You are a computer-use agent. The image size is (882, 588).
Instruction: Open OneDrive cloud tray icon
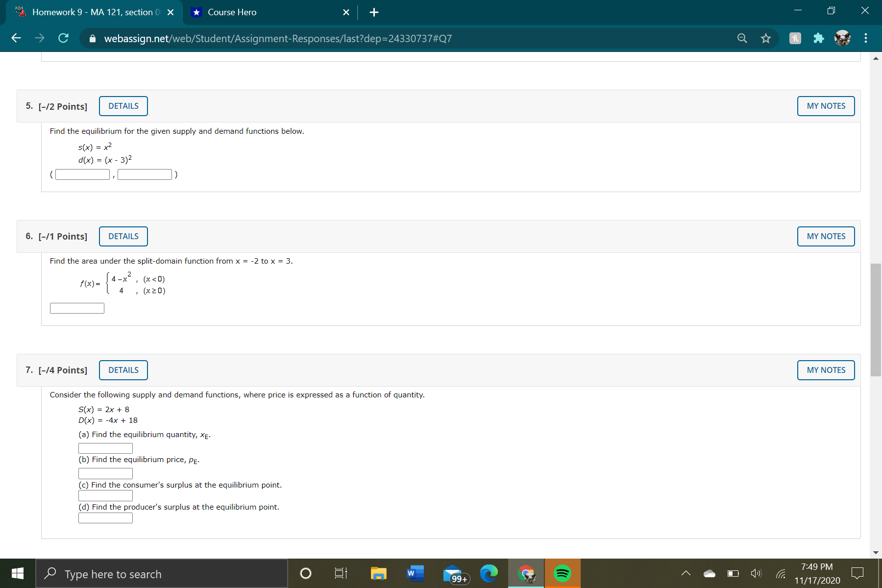pos(709,573)
